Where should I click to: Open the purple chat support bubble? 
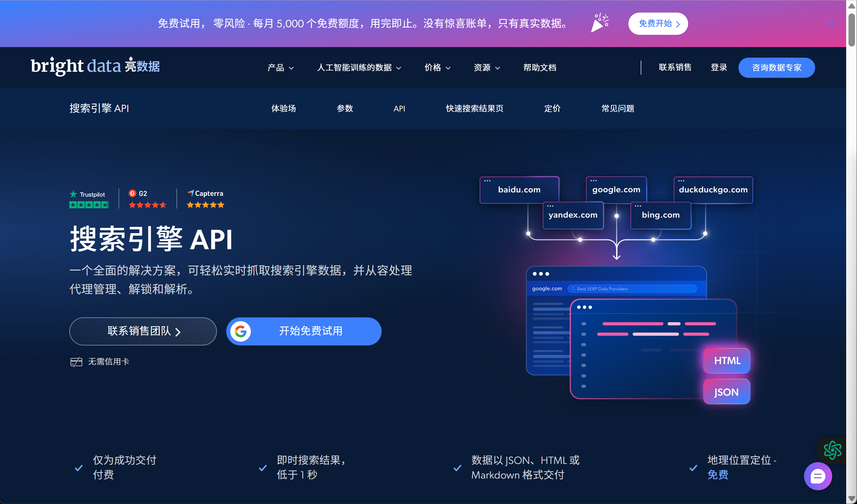click(x=818, y=476)
